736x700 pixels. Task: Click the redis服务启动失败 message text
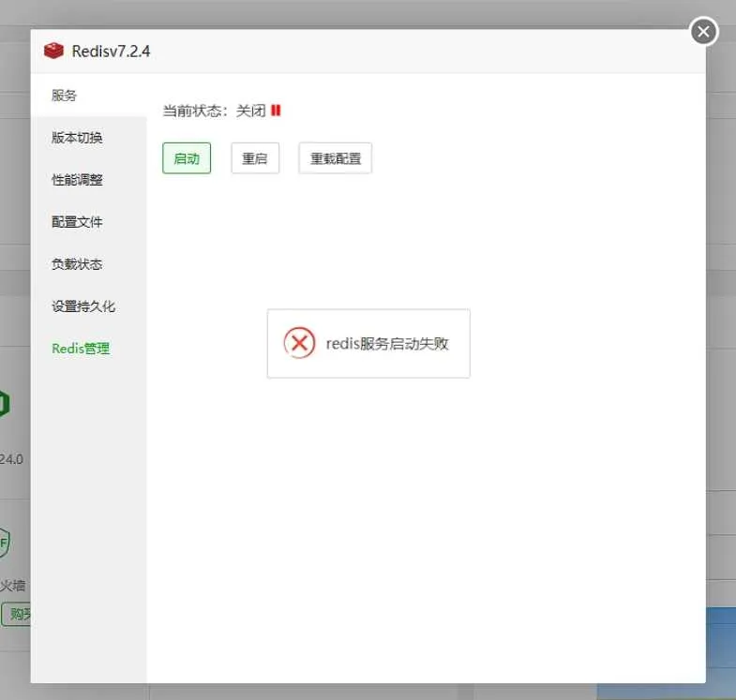pyautogui.click(x=387, y=343)
